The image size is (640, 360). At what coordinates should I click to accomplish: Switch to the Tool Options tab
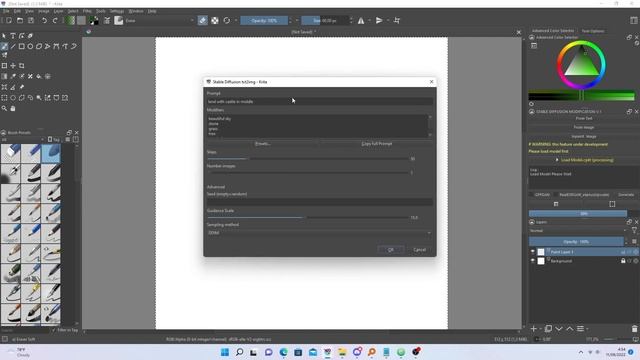[593, 31]
